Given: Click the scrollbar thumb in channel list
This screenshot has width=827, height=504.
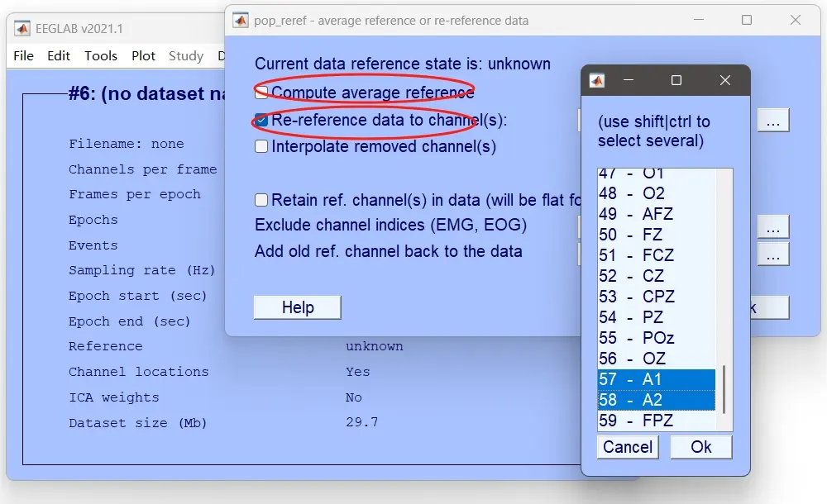Looking at the screenshot, I should click(724, 389).
